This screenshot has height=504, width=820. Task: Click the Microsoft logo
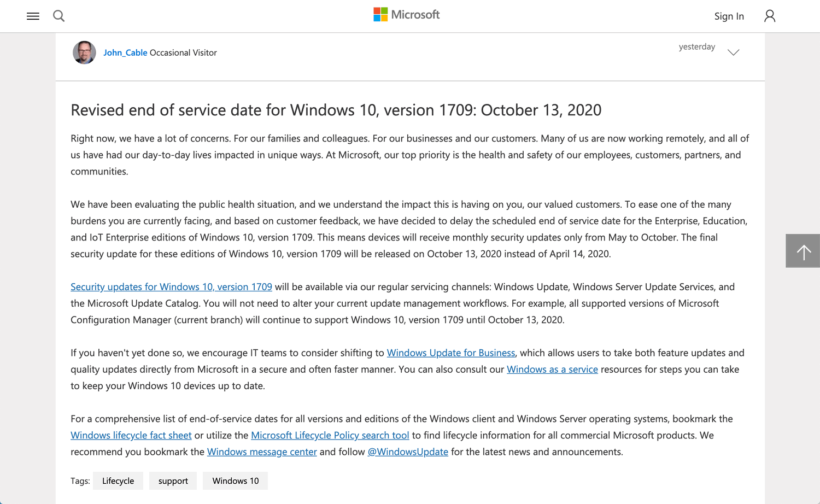[406, 14]
